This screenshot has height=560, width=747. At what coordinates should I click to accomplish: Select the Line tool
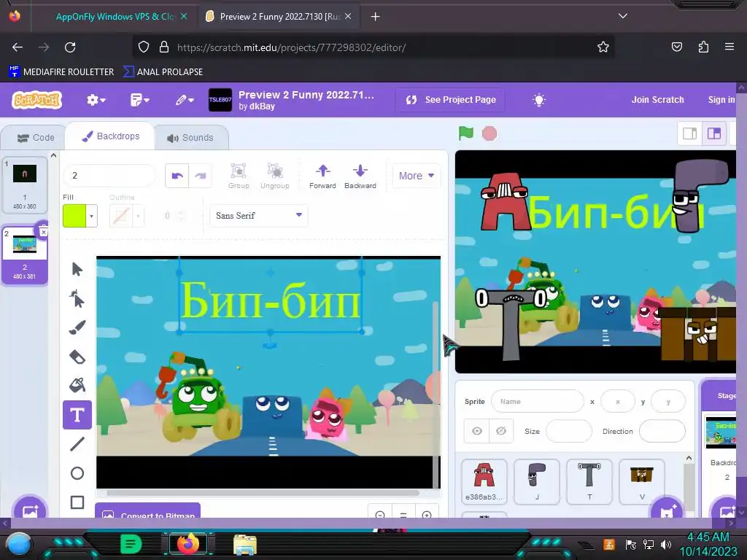pos(77,444)
